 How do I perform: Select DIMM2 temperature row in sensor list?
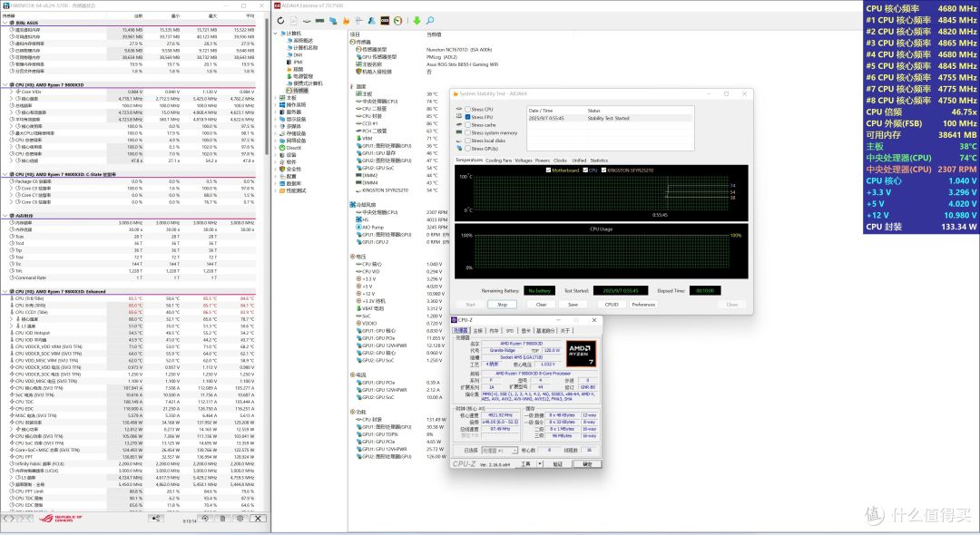point(400,175)
